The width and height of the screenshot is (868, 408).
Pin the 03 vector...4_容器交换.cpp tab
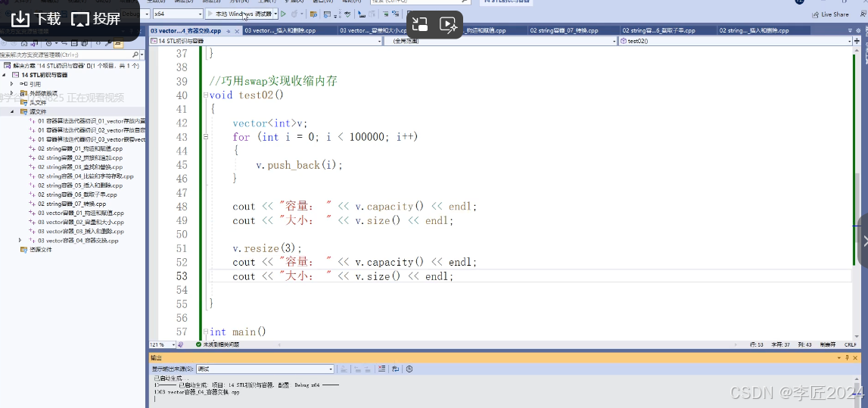coord(228,32)
